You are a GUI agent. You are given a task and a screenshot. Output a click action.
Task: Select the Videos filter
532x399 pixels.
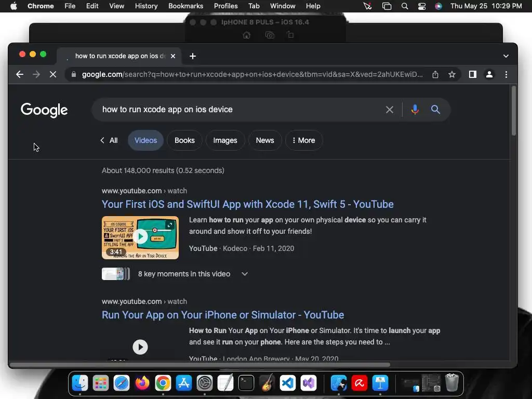(x=145, y=140)
